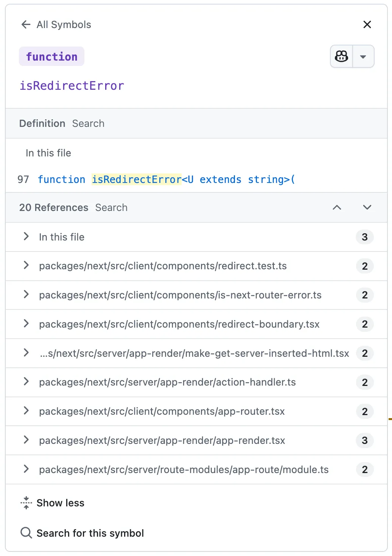Click the Search for this symbol button
392x556 pixels.
(x=82, y=533)
